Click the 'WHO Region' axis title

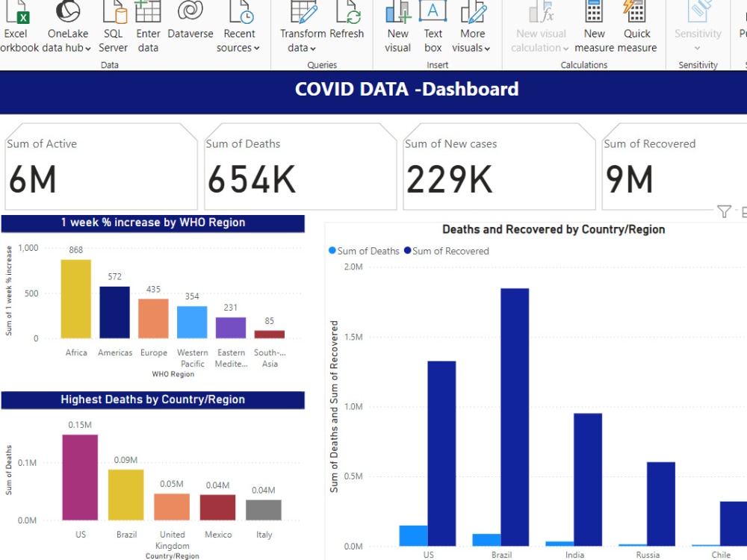tap(173, 374)
